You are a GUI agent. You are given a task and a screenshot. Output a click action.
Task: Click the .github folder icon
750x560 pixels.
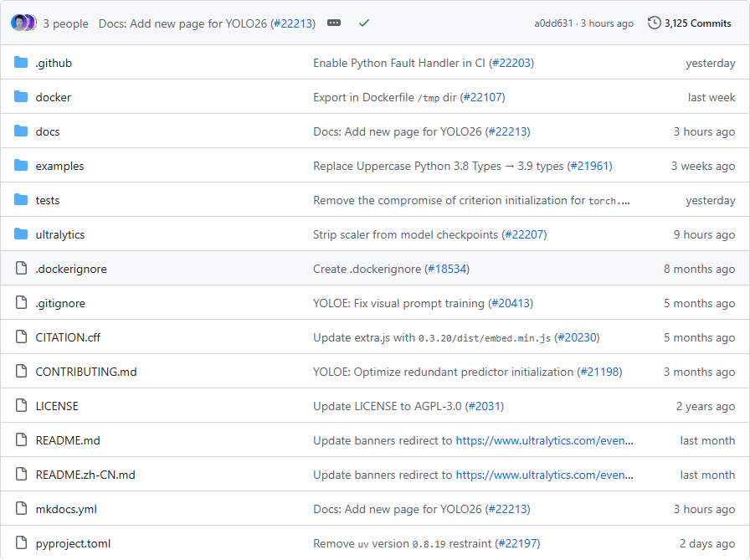(21, 63)
